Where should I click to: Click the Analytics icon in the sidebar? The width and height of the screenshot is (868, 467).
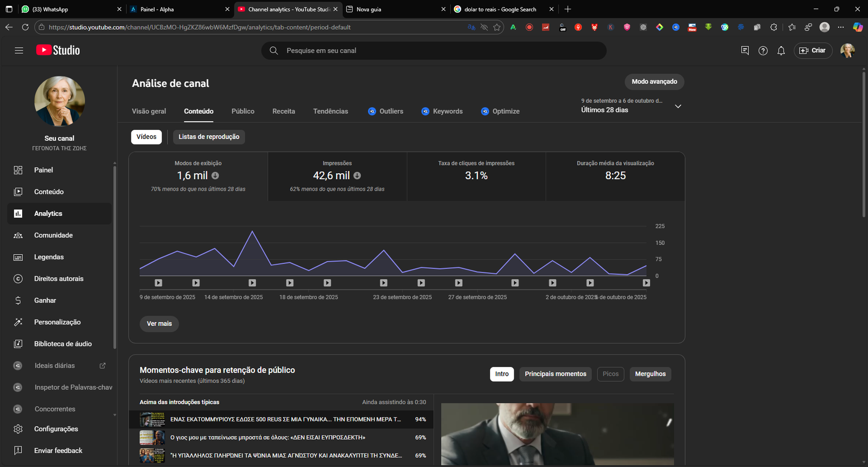click(18, 213)
